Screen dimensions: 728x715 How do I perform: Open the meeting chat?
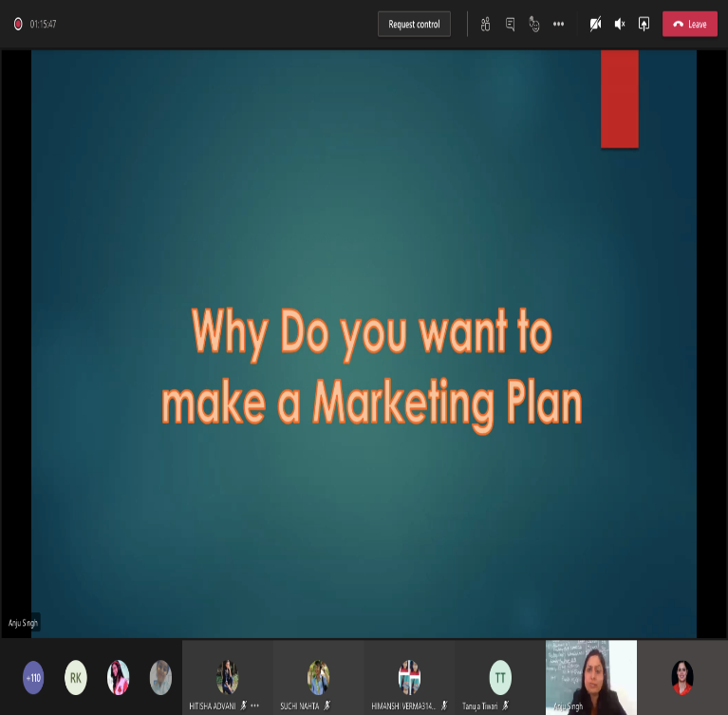[x=510, y=24]
